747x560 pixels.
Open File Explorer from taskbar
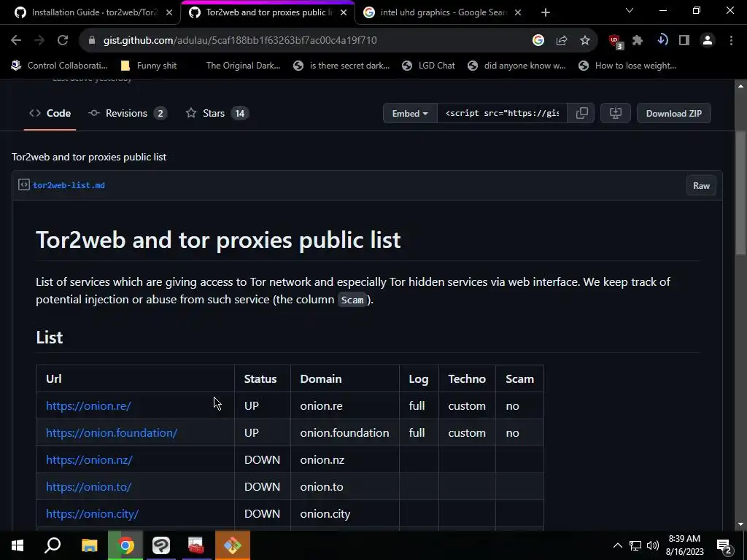point(89,545)
